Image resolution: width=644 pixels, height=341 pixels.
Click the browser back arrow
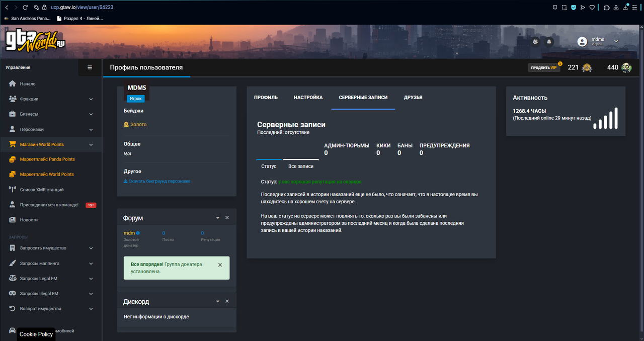[7, 8]
